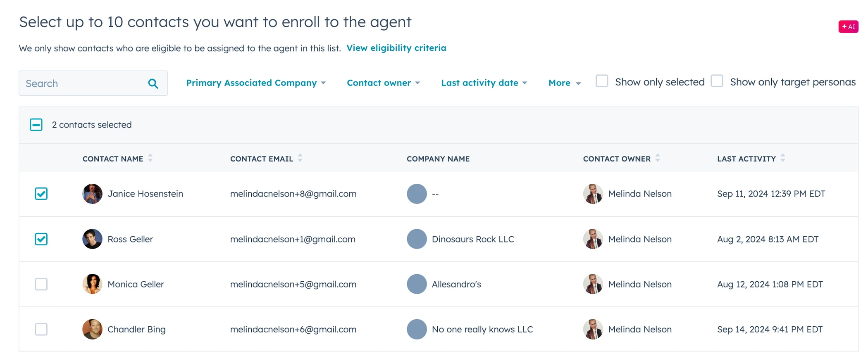The width and height of the screenshot is (868, 363).
Task: Open Contact owner filter dropdown
Action: point(383,83)
